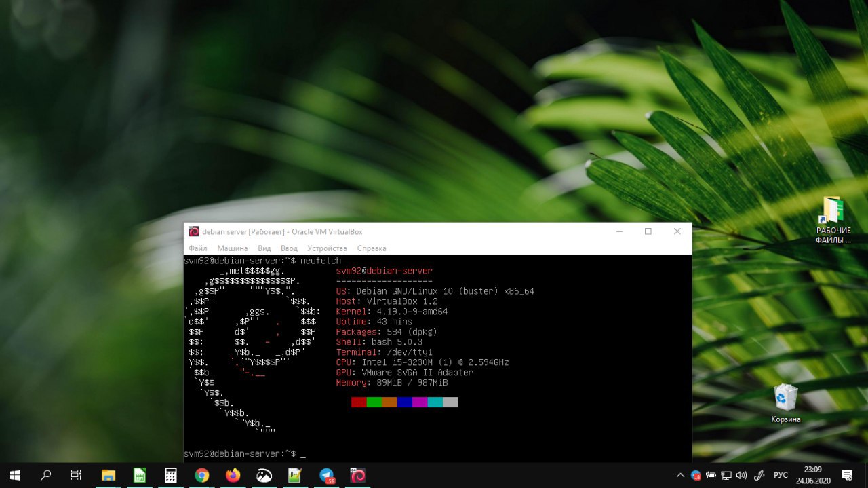The height and width of the screenshot is (488, 868).
Task: Open the Файл menu in VirtualBox
Action: (x=198, y=248)
